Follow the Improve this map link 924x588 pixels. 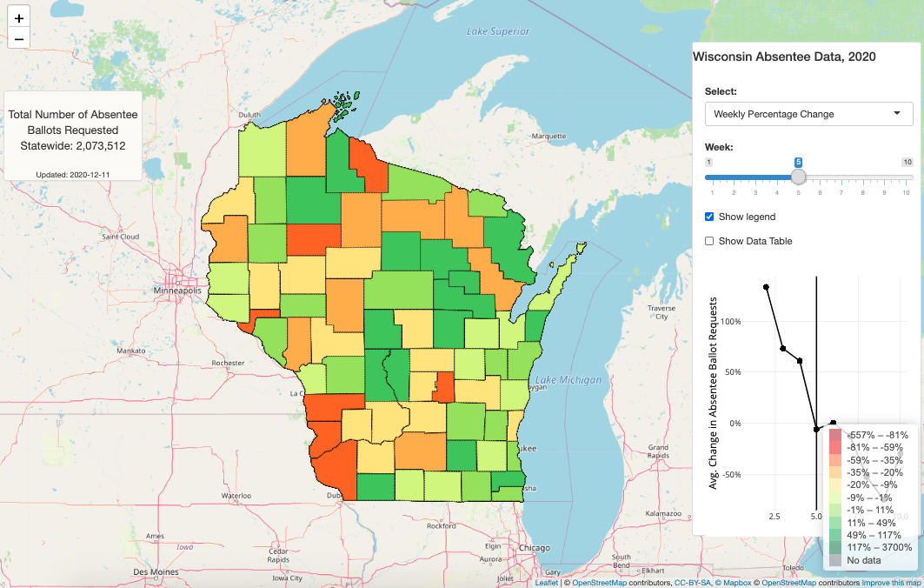pyautogui.click(x=890, y=583)
